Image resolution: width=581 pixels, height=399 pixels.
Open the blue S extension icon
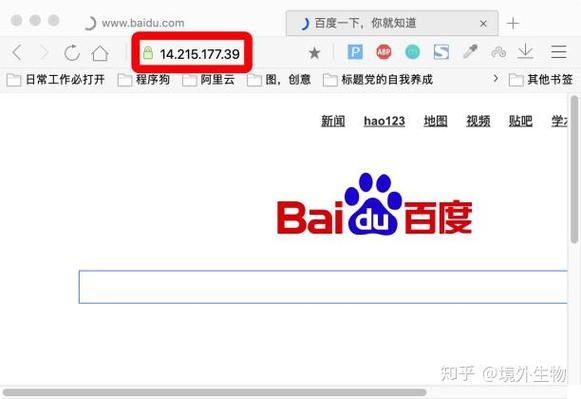[x=441, y=52]
